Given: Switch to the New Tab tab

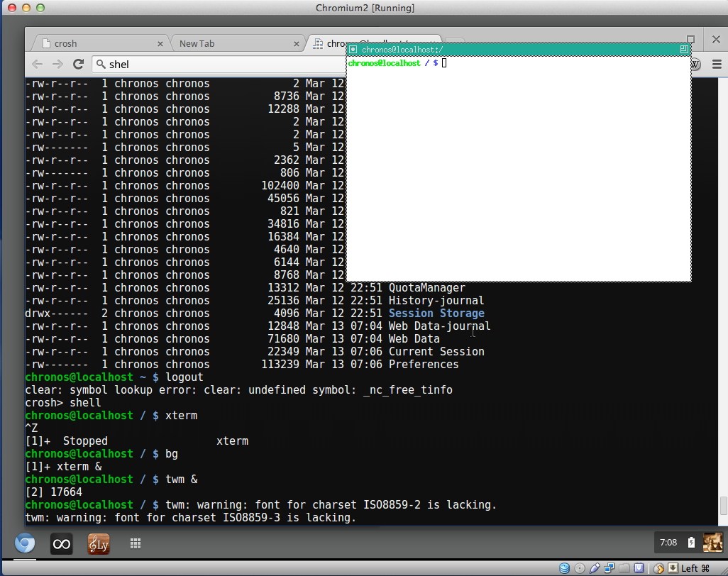Looking at the screenshot, I should pyautogui.click(x=237, y=44).
